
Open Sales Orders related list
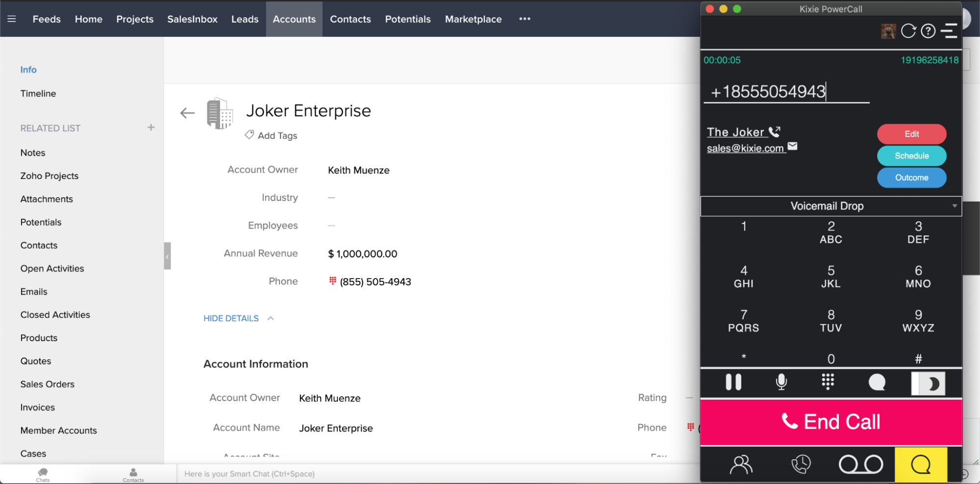(48, 384)
